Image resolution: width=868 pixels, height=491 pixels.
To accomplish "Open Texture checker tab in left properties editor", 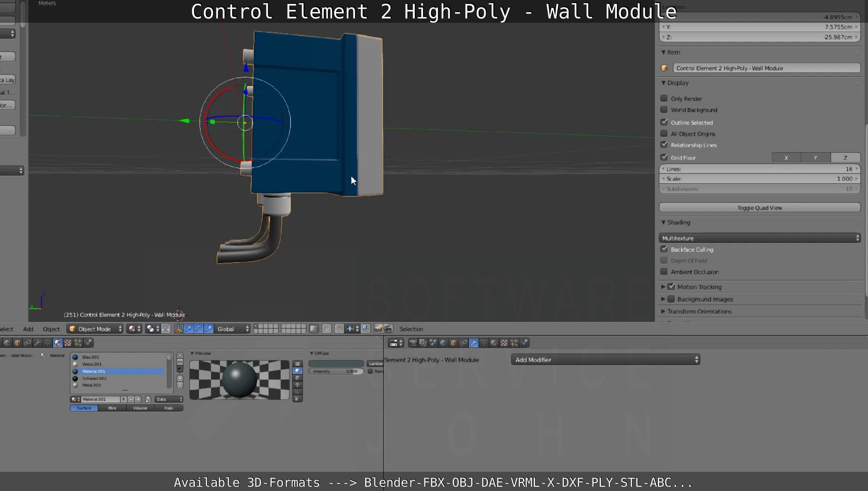I will click(68, 343).
